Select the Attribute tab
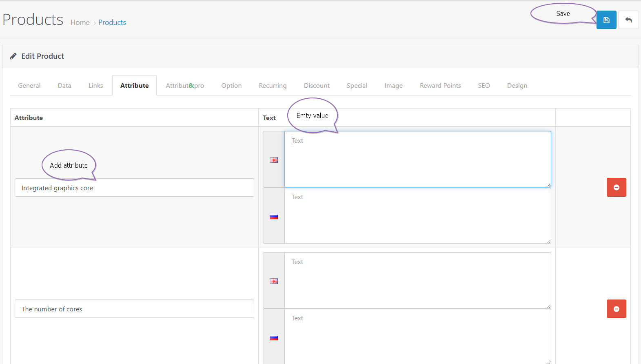 [134, 85]
